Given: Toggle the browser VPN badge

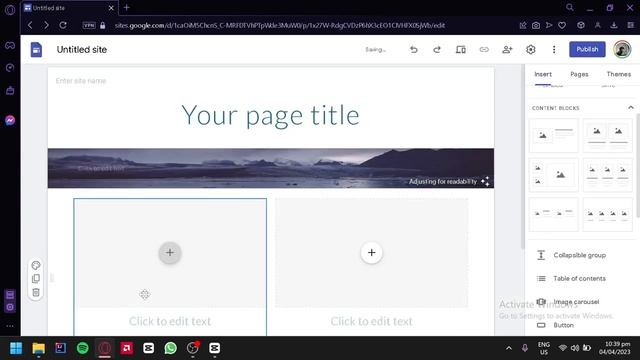Looking at the screenshot, I should (x=89, y=25).
